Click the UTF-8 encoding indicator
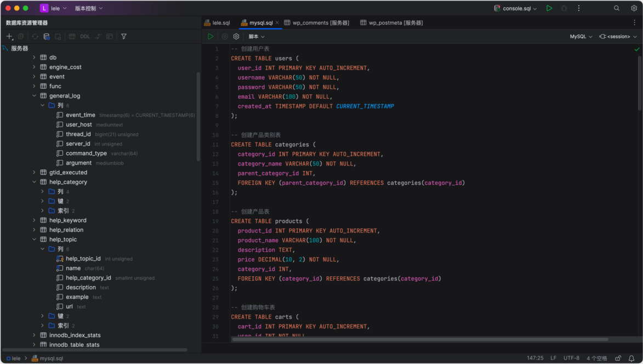The height and width of the screenshot is (364, 643). point(571,359)
